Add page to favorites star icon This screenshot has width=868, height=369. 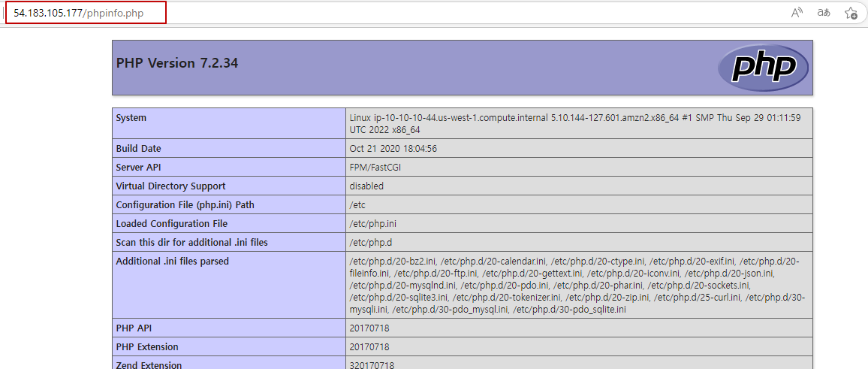pos(851,13)
